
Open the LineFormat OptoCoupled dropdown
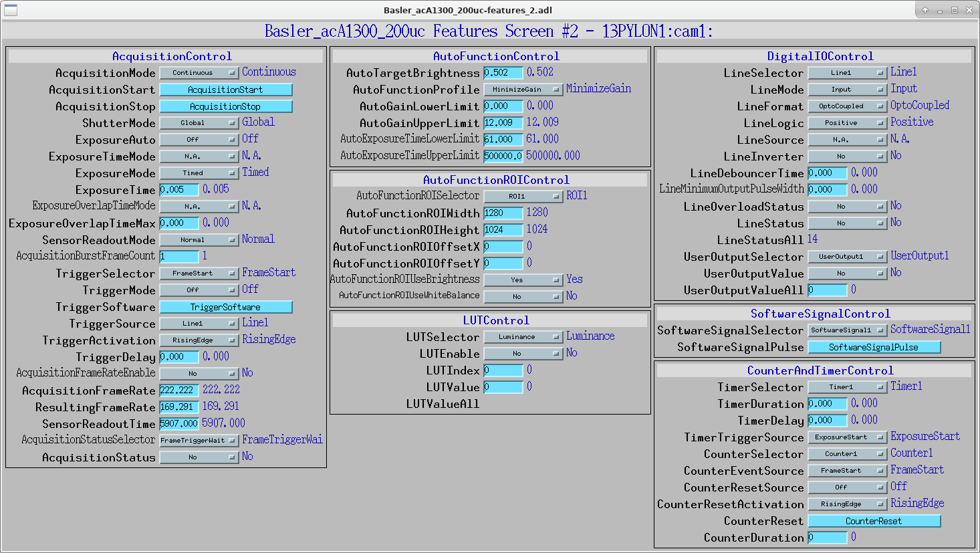point(848,106)
